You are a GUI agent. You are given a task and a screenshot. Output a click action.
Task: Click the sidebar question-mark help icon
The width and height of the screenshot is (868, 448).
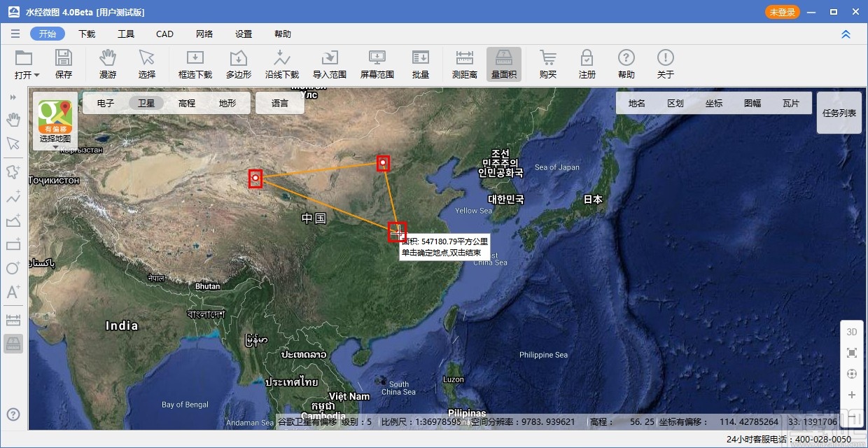click(x=13, y=414)
